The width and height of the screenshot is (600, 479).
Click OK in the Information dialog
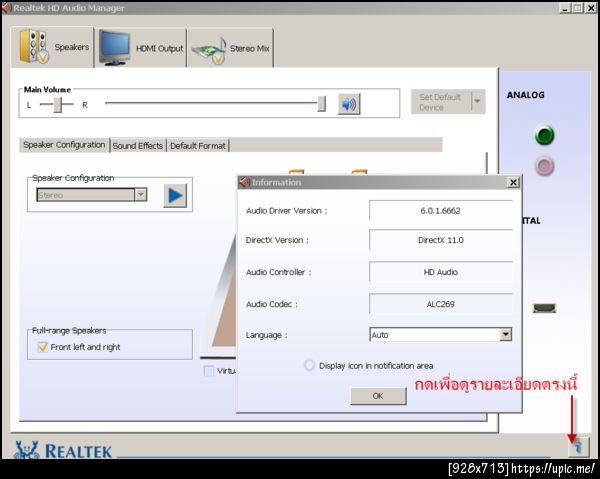(x=378, y=396)
